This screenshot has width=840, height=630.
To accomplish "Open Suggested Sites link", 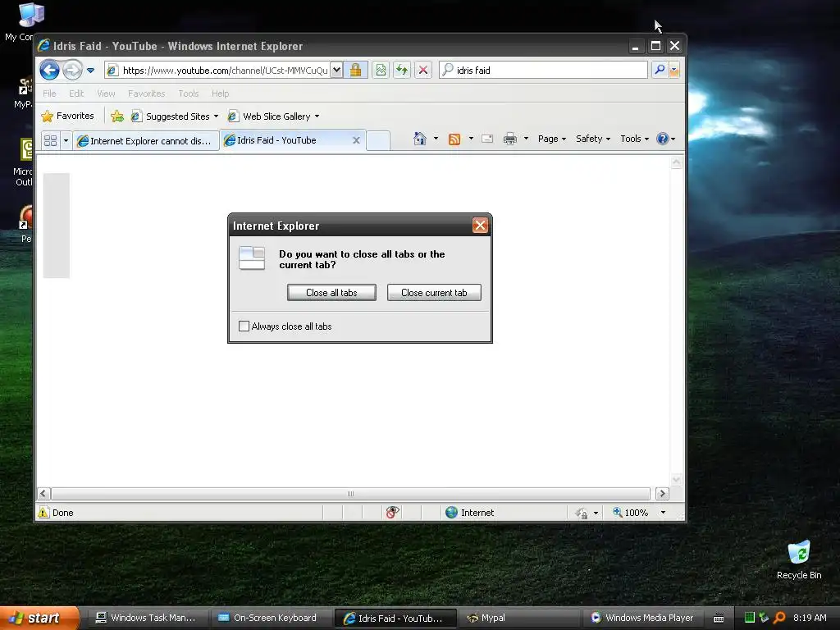I will (x=171, y=116).
